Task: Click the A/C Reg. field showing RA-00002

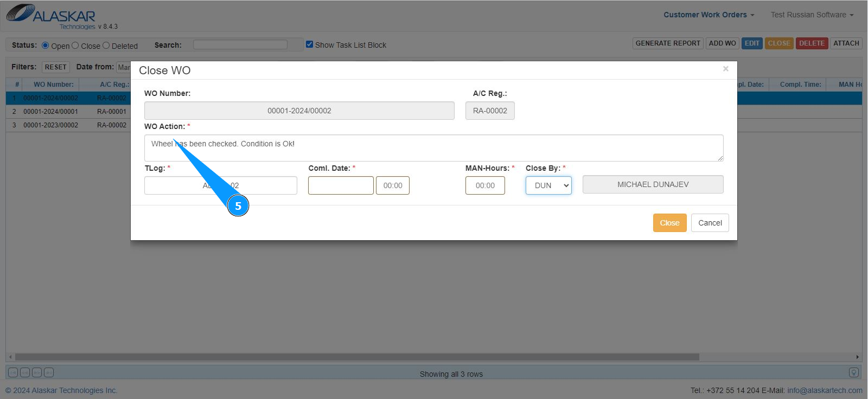Action: click(x=490, y=111)
